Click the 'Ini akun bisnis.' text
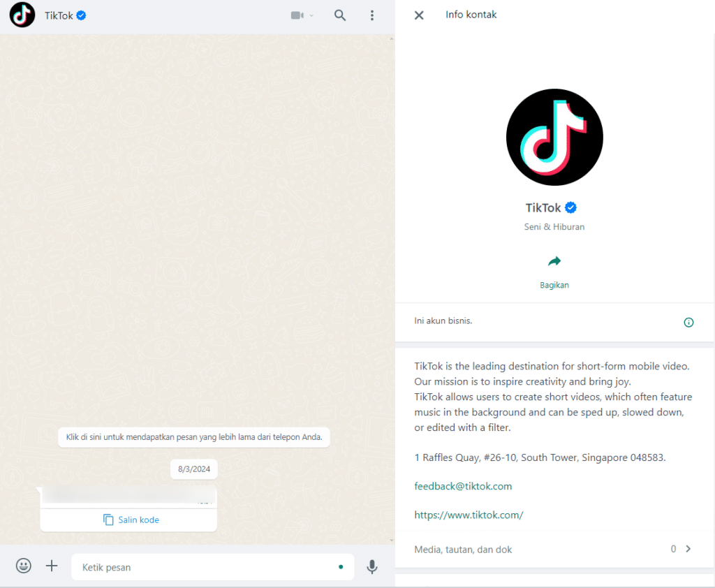The width and height of the screenshot is (715, 588). (443, 321)
